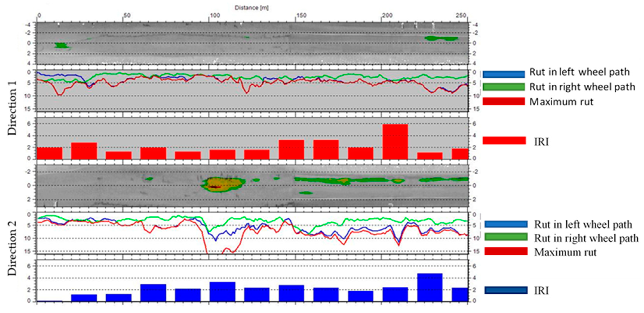This screenshot has height=313, width=644.
Task: Click the red IRI legend swatch
Action: point(504,140)
